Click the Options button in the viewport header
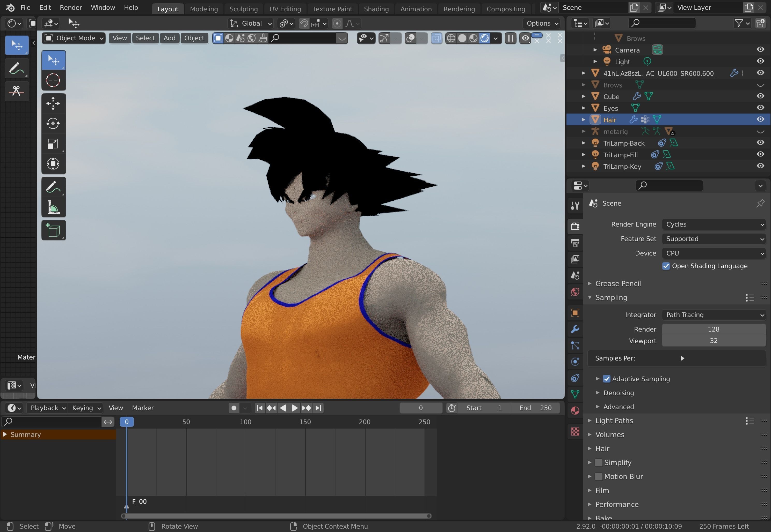The image size is (771, 532). click(x=542, y=23)
